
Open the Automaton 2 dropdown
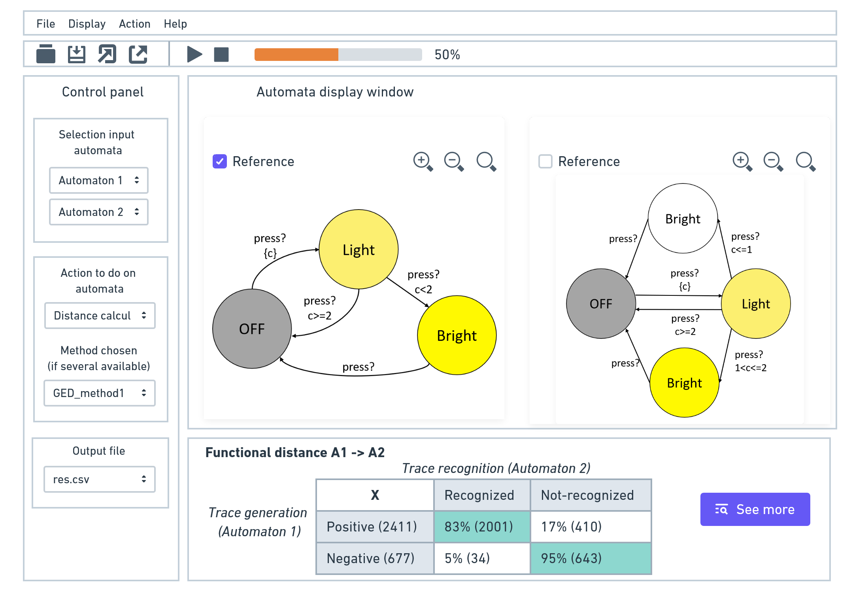[99, 212]
